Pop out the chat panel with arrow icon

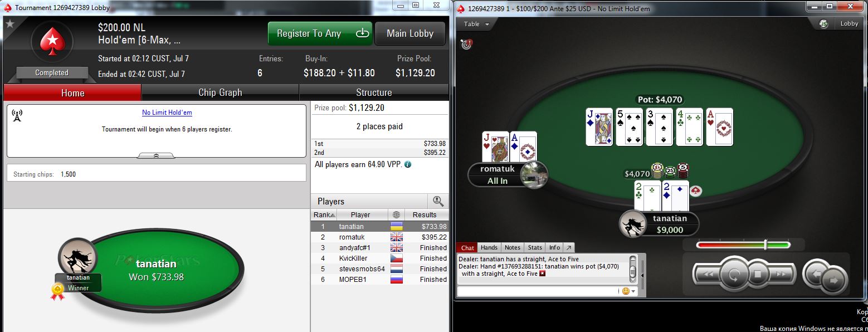pos(569,247)
